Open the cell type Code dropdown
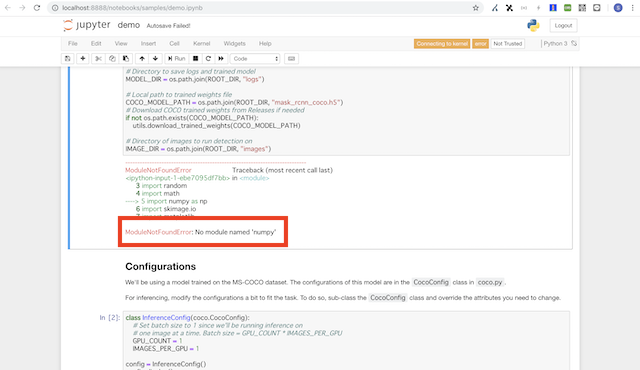The width and height of the screenshot is (640, 370). [x=255, y=59]
